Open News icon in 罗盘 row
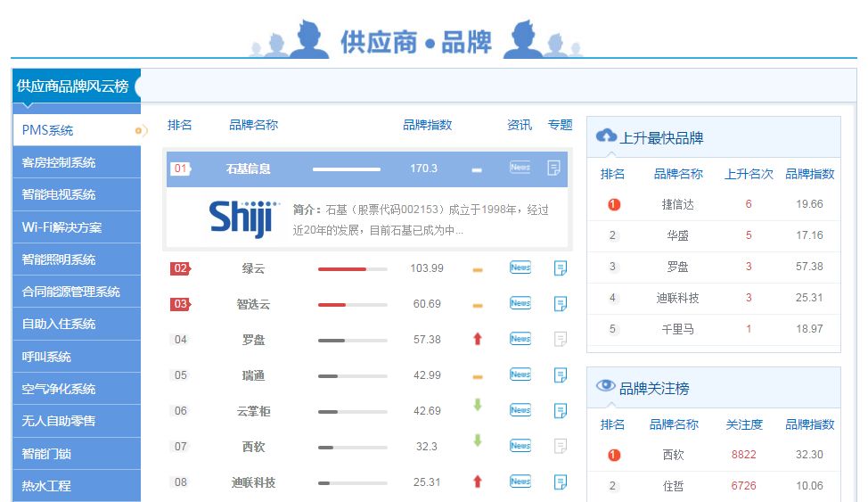Viewport: 868px width, 502px height. tap(520, 339)
